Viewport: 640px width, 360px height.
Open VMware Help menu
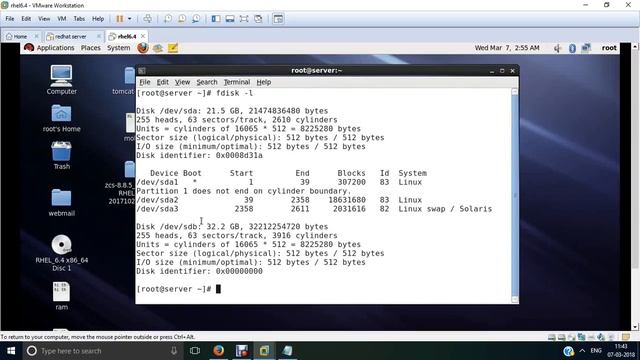(x=98, y=19)
